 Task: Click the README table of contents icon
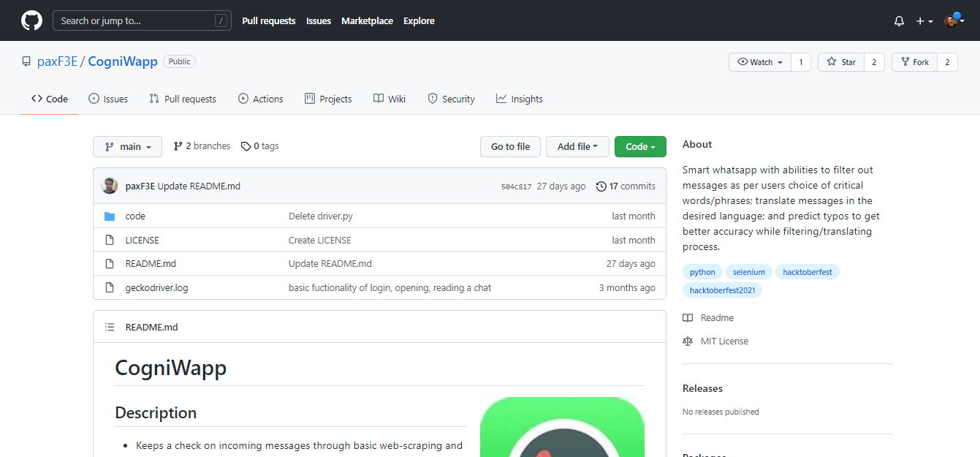[110, 327]
